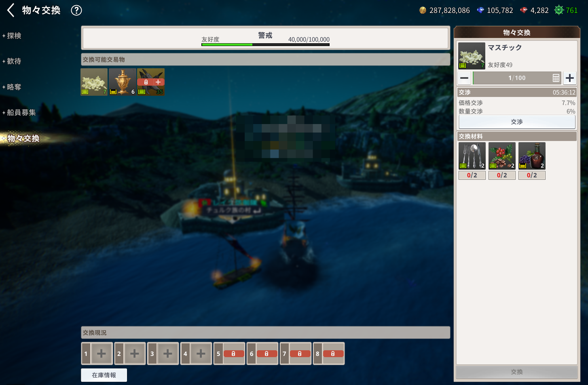Select the wine bottle exchange material

click(532, 156)
